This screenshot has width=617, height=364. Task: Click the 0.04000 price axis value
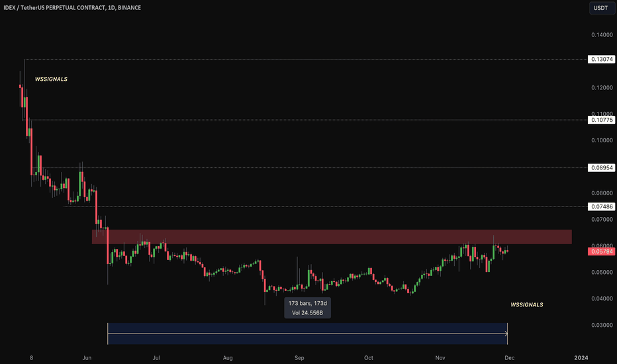[x=602, y=298]
